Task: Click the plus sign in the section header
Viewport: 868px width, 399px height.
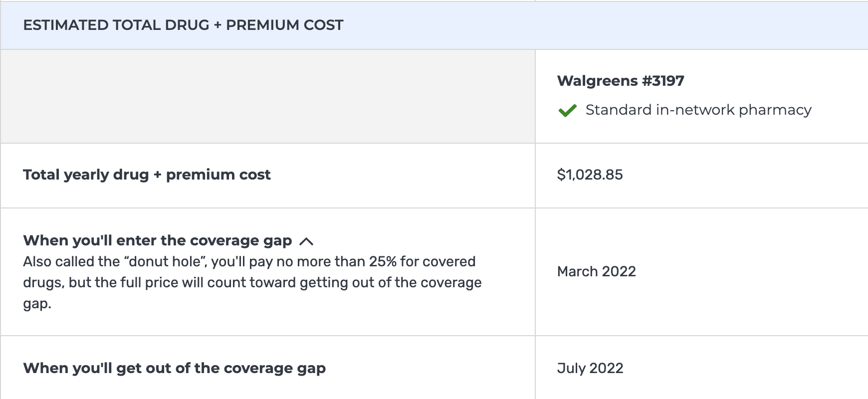Action: pos(217,25)
